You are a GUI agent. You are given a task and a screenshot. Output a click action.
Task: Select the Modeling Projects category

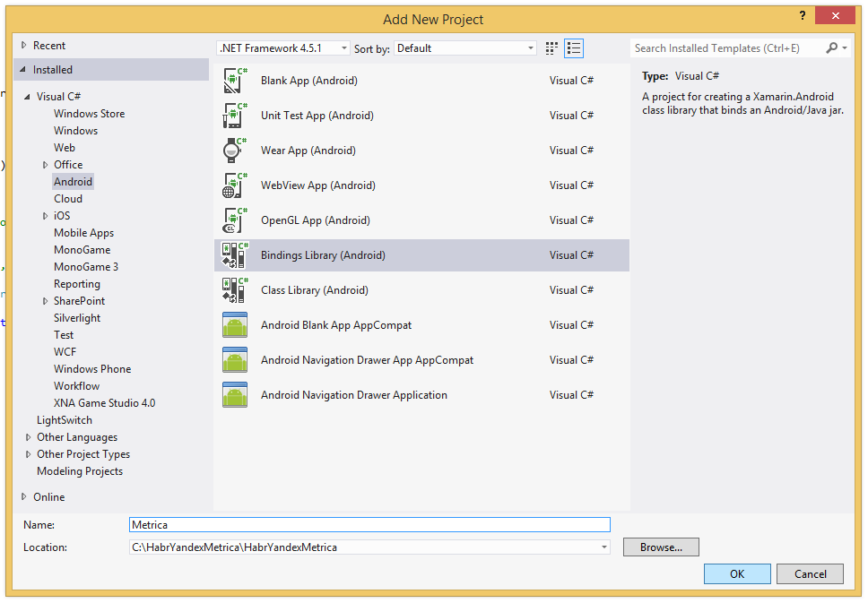[x=80, y=471]
